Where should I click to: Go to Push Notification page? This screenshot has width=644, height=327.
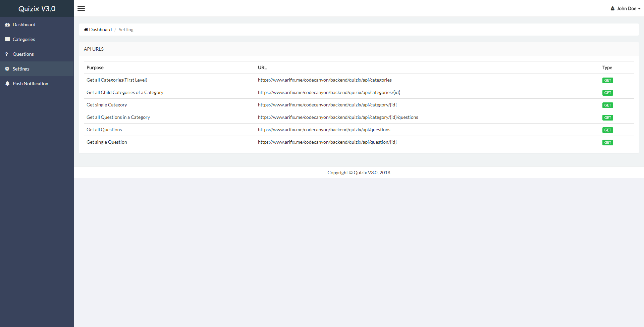click(x=30, y=84)
